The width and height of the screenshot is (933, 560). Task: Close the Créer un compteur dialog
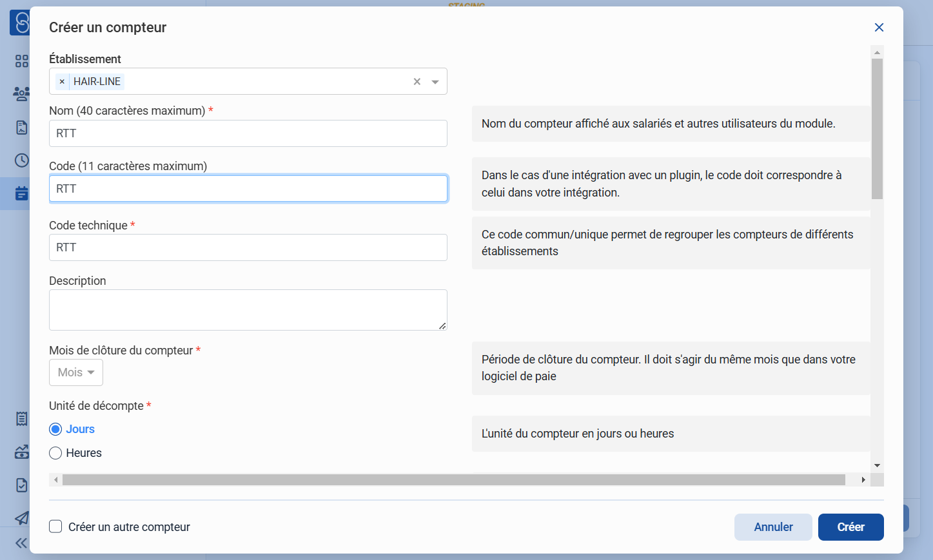point(879,27)
